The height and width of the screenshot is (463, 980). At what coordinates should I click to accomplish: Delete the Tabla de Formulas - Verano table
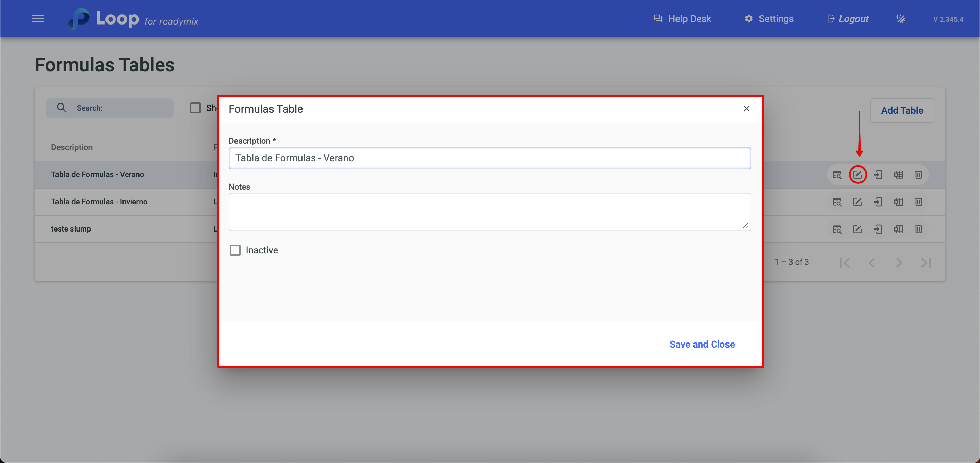click(x=918, y=175)
